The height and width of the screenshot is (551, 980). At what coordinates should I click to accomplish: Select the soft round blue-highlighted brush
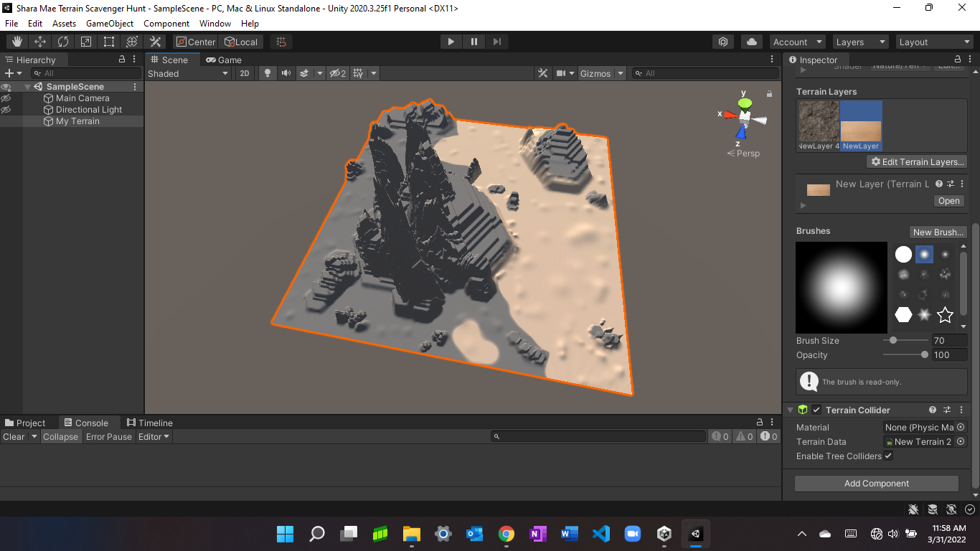[924, 254]
